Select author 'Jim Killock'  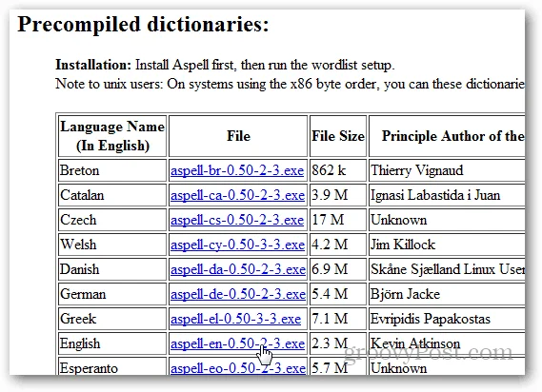tap(403, 245)
